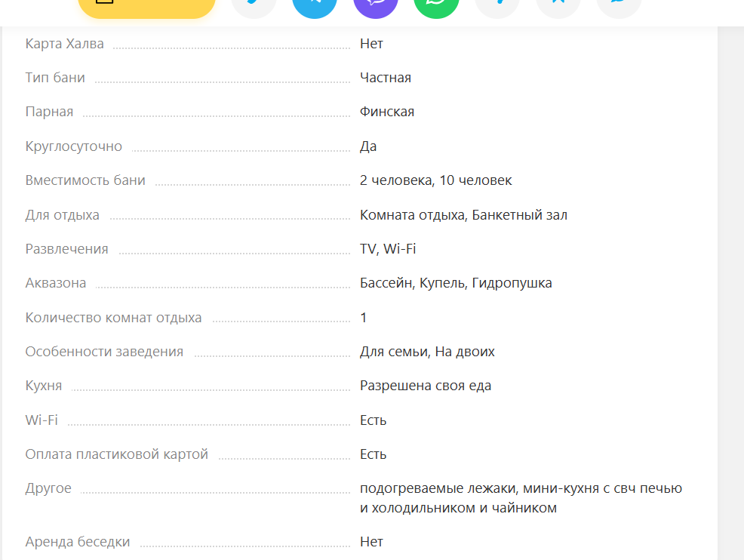Select "Количество комнат отдыха" label
The image size is (744, 560).
113,318
